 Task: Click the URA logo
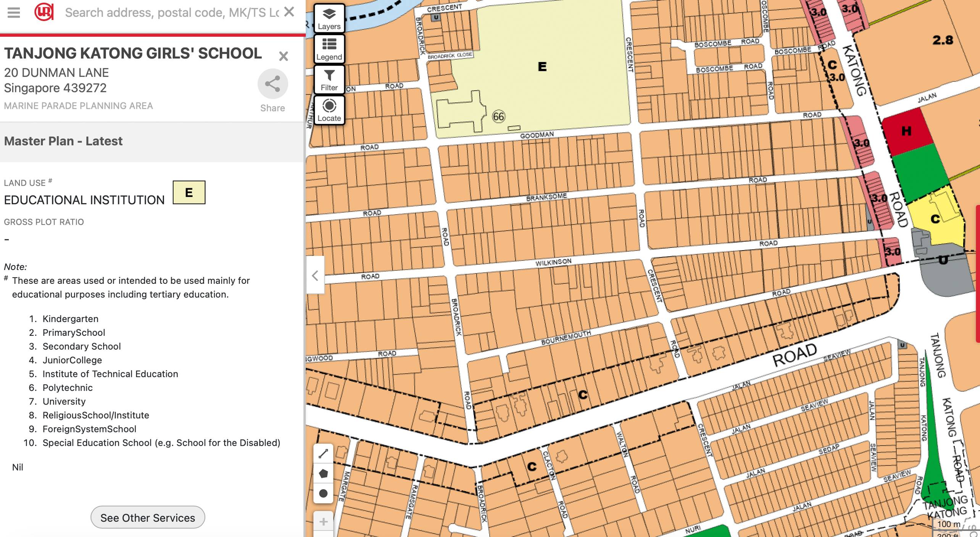(x=44, y=12)
